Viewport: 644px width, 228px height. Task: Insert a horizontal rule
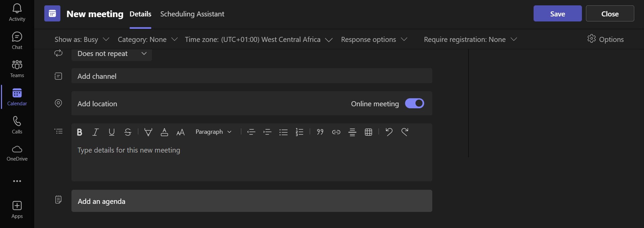[x=352, y=132]
